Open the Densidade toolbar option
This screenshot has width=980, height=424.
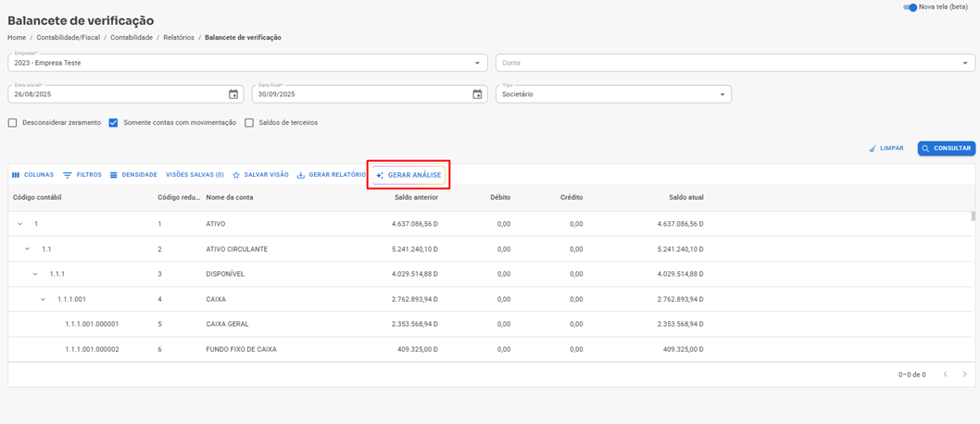[133, 175]
